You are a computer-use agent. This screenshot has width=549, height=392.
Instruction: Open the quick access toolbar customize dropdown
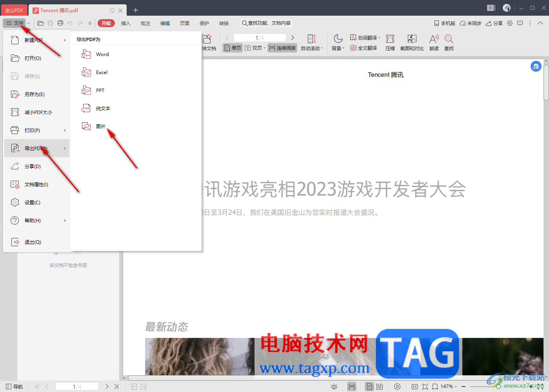tap(90, 23)
